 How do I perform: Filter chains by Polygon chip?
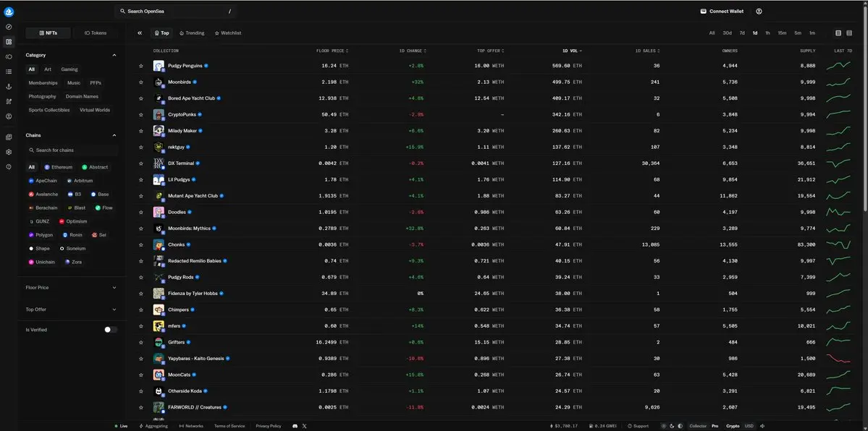click(41, 235)
